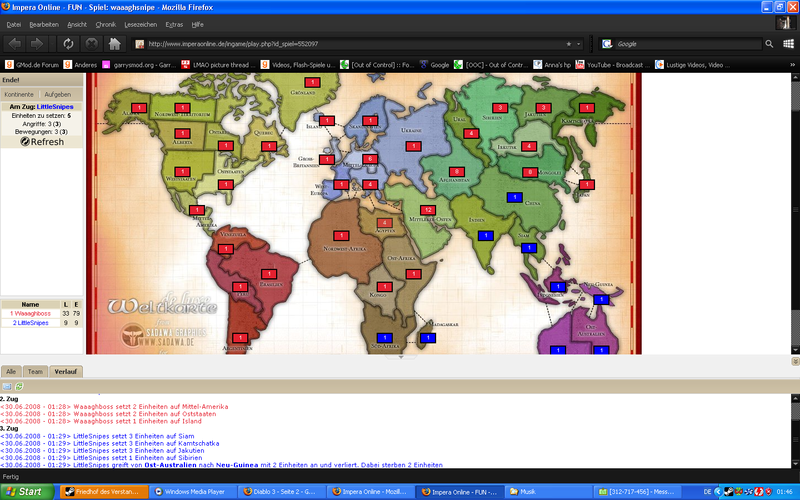This screenshot has width=800, height=500.
Task: Click the map vertical scrollbar
Action: coord(795,213)
